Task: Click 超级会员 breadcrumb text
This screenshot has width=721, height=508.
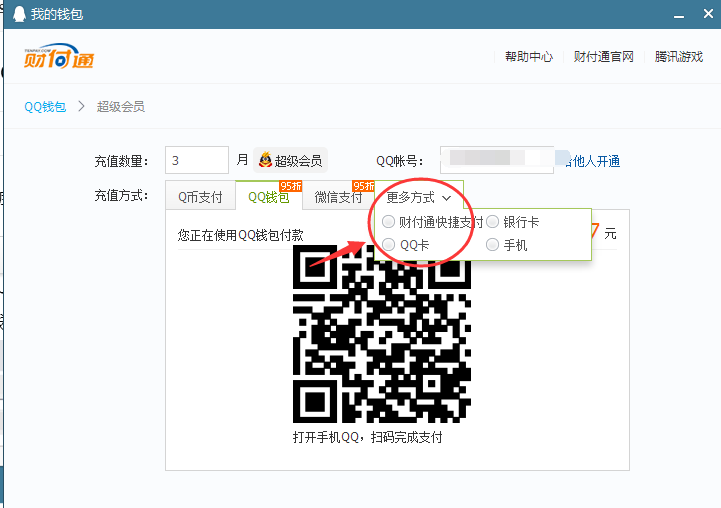Action: 120,107
